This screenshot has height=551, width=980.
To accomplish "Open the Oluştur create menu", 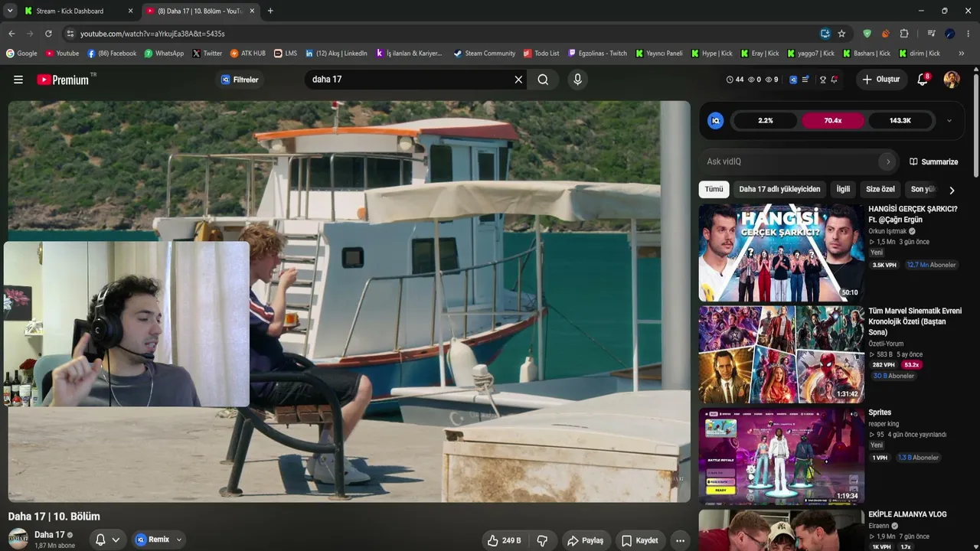I will (x=881, y=80).
